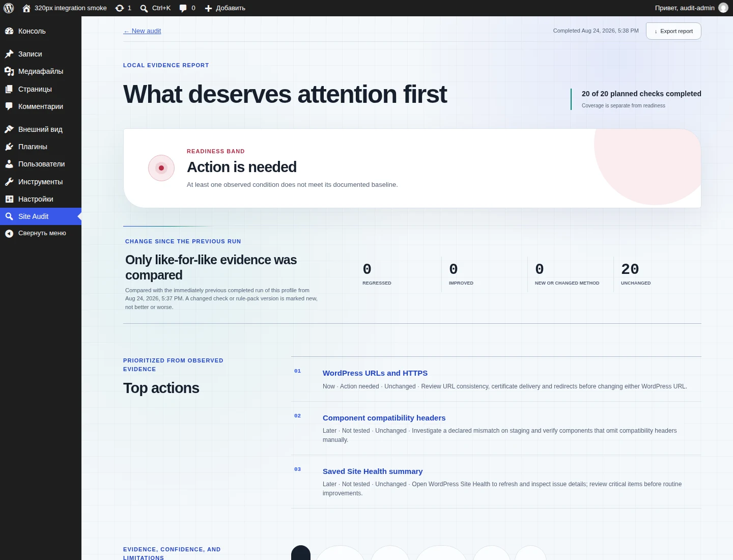Select Site Audit menu item

point(41,216)
